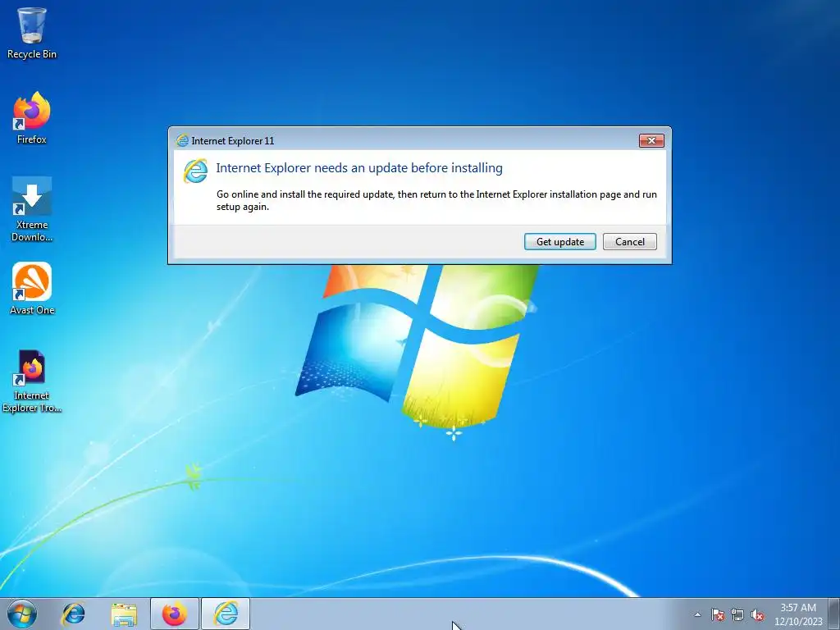Click the muted volume speaker tray icon
This screenshot has height=630, width=840.
point(757,614)
